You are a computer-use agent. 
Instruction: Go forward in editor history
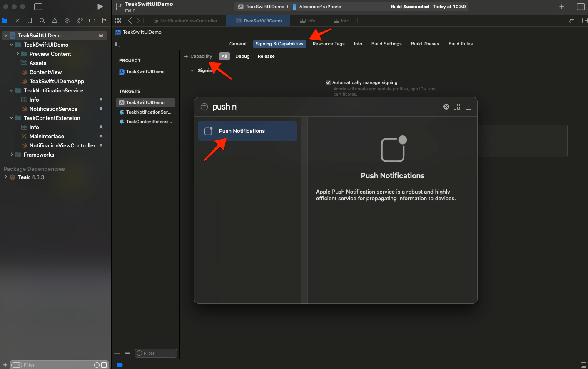(138, 20)
